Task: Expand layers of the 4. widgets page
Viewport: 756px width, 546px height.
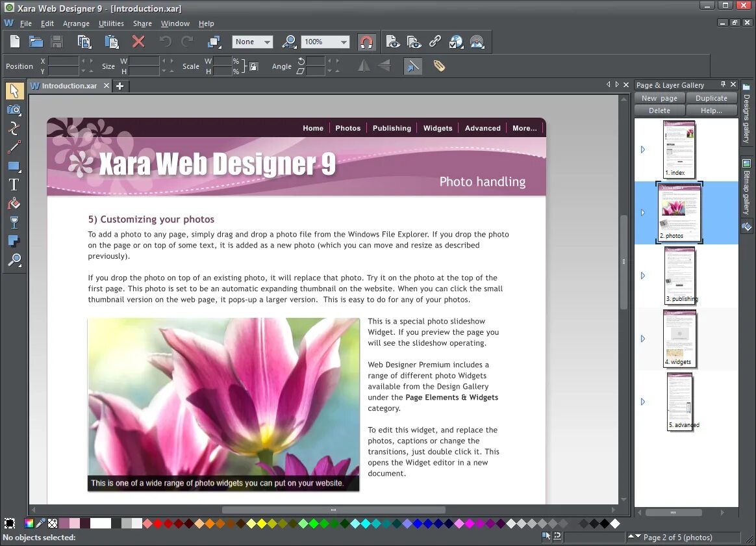Action: coord(643,339)
